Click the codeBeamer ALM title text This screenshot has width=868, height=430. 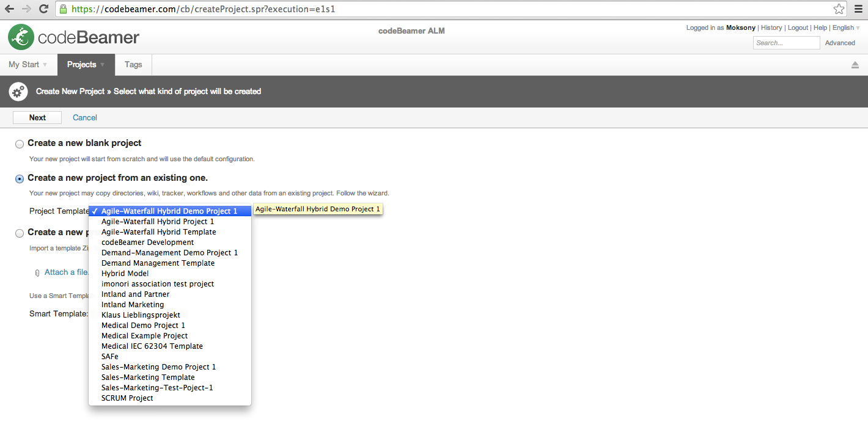pos(411,31)
